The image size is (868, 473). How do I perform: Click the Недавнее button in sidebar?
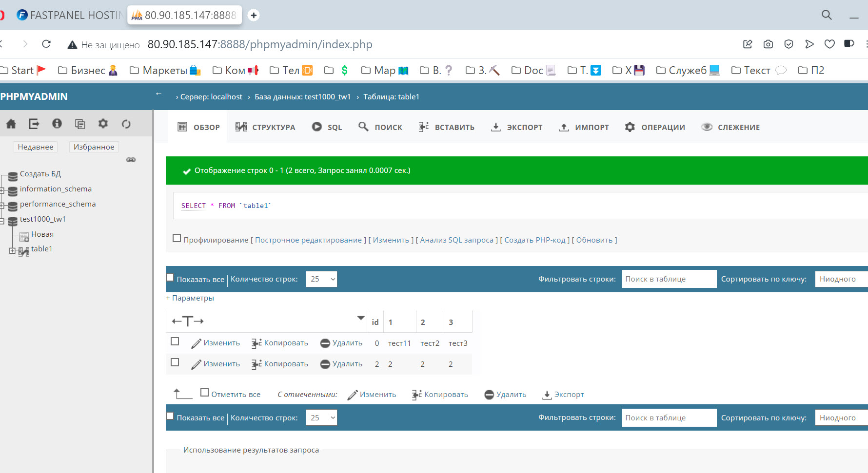pos(36,147)
